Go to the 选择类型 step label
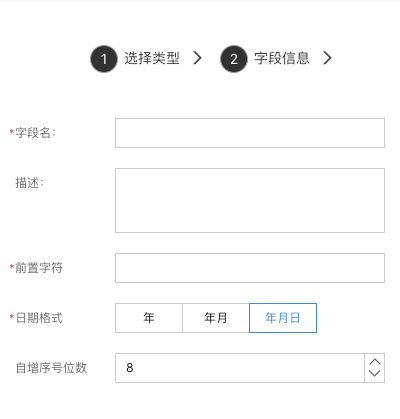The height and width of the screenshot is (419, 400). (x=152, y=58)
